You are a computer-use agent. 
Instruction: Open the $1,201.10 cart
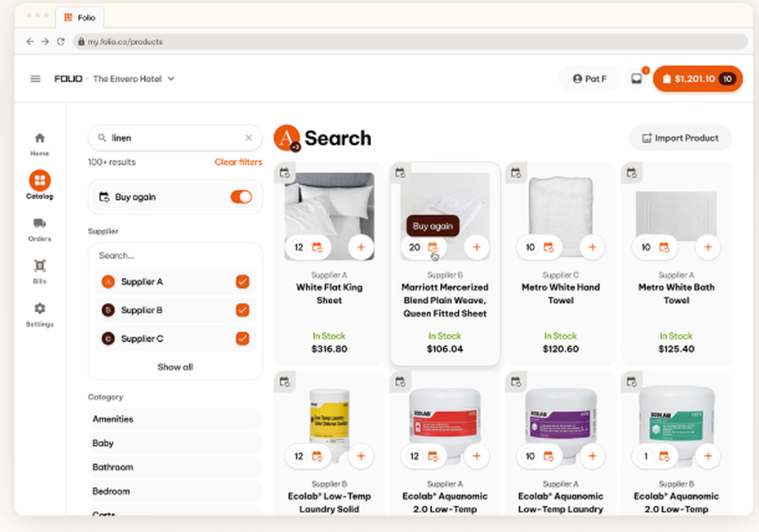698,78
